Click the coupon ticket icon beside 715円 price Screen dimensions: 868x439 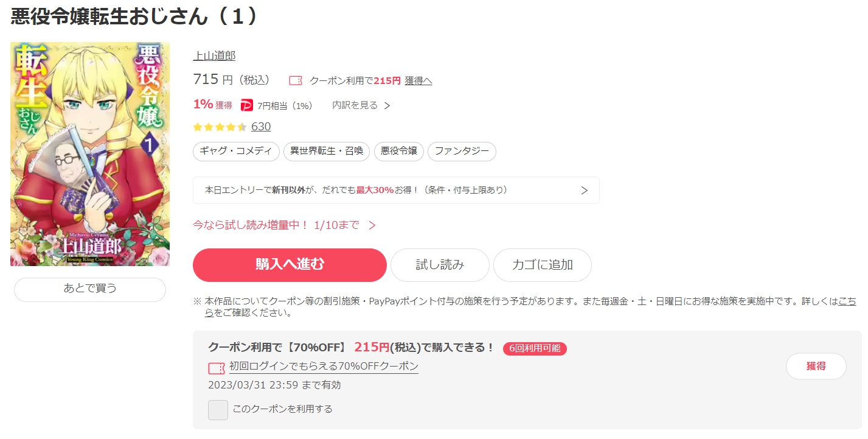(296, 80)
